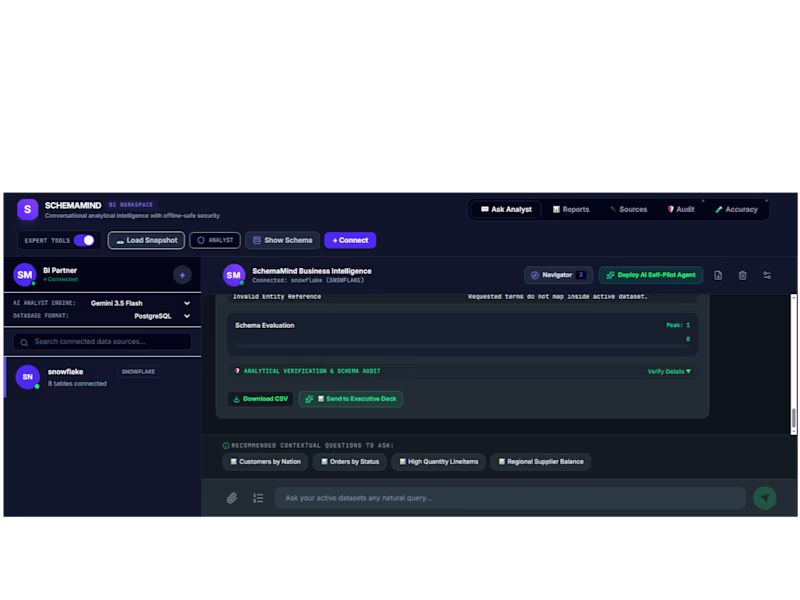Open the Show Schema panel

point(283,240)
